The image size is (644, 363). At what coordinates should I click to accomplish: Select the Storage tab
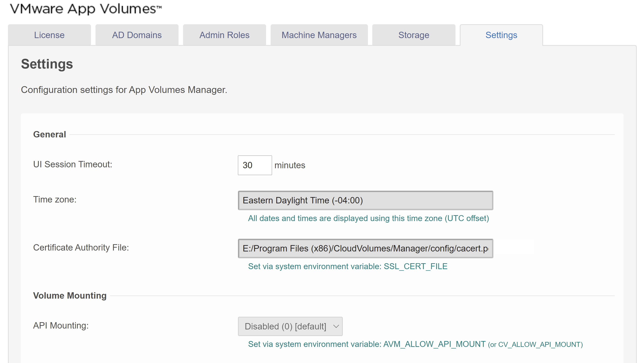(x=414, y=35)
